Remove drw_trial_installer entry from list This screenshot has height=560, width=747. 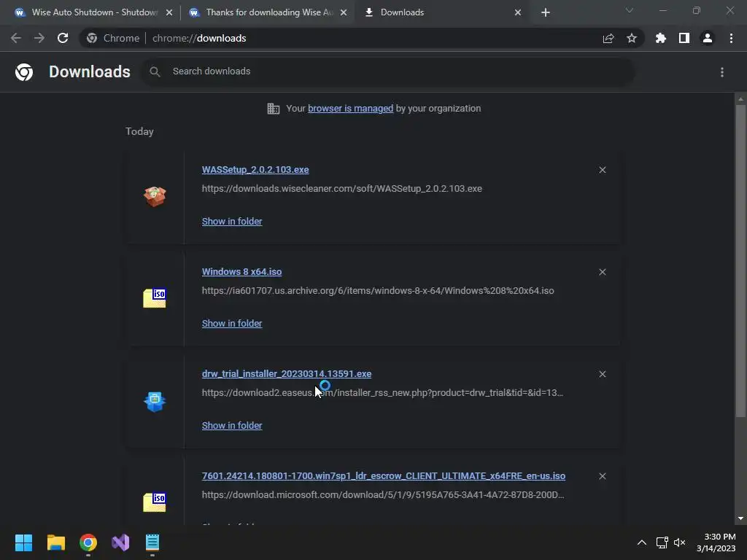[x=603, y=374]
